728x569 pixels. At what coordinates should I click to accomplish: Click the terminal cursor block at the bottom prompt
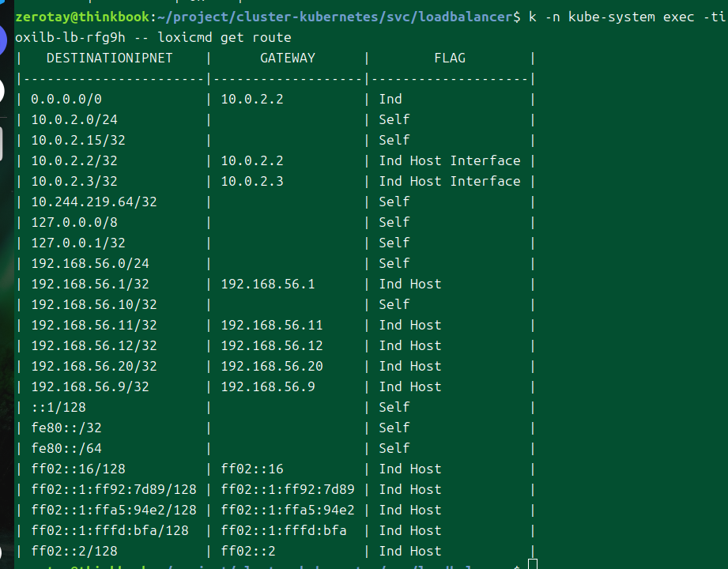click(533, 564)
